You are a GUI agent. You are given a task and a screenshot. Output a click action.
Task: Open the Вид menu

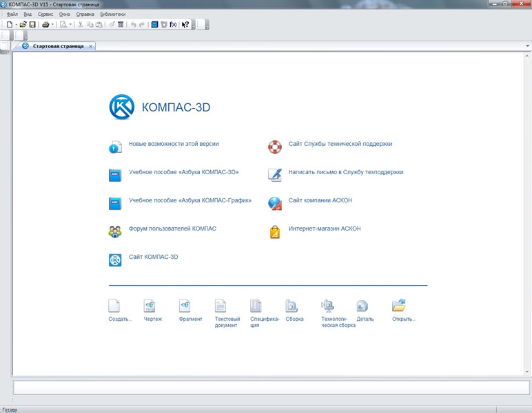coord(28,14)
